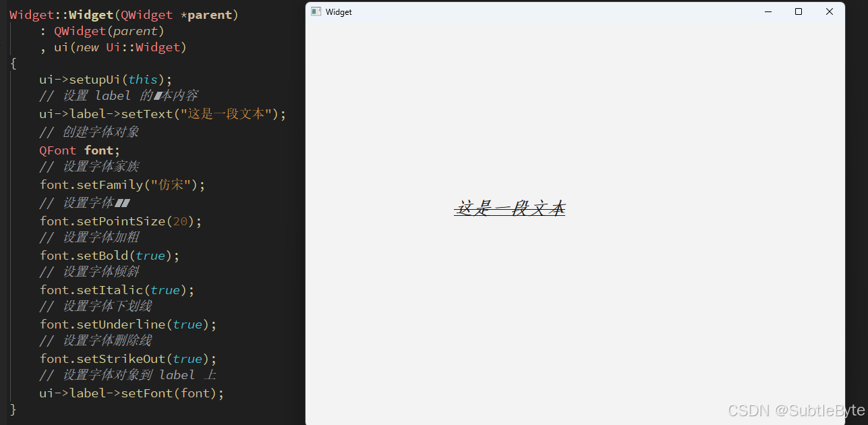Click the comment // 创建字体对象
Viewport: 868px width, 425px height.
click(x=89, y=132)
